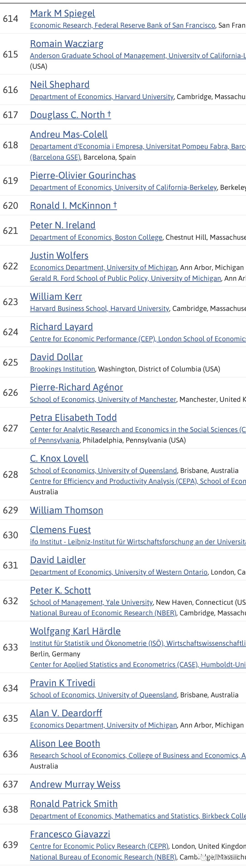Open William Thomson's author page
This screenshot has height=868, width=246.
click(66, 510)
